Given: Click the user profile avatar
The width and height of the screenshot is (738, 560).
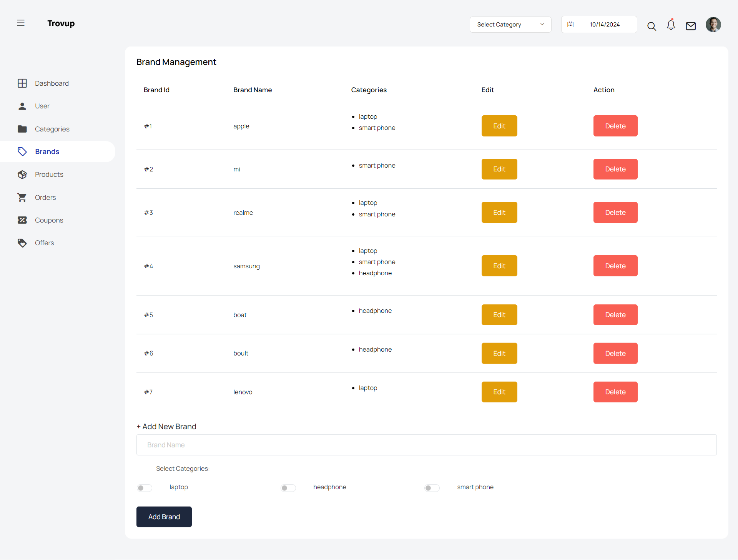Looking at the screenshot, I should point(713,25).
